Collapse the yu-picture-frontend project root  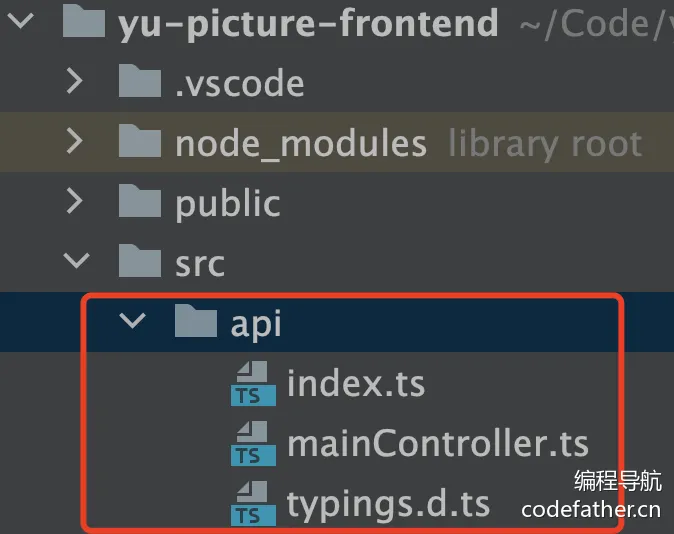click(x=20, y=21)
